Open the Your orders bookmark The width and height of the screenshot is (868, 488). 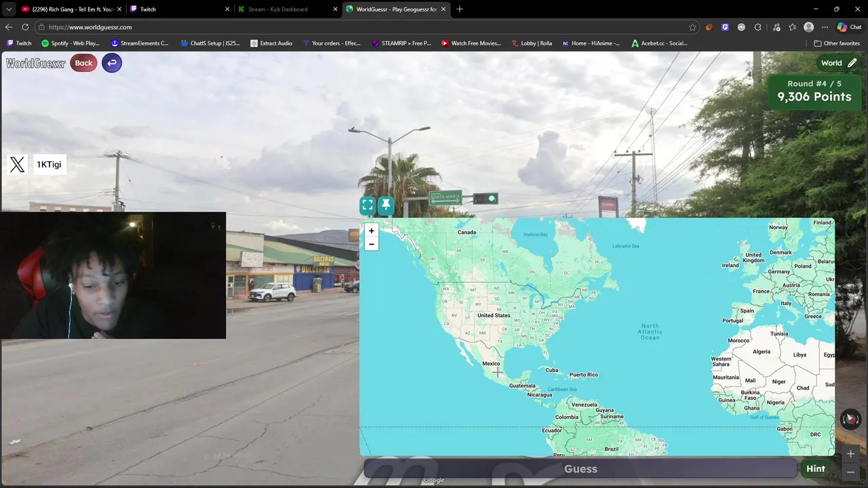coord(332,43)
